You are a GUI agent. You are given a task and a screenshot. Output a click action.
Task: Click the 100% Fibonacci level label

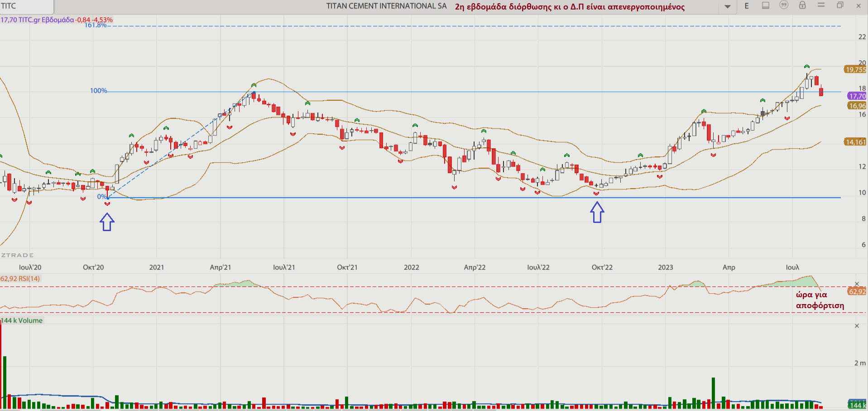(98, 91)
